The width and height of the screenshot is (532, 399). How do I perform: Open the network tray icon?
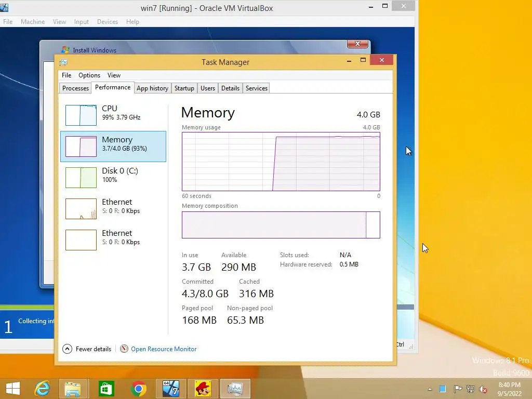click(x=471, y=389)
